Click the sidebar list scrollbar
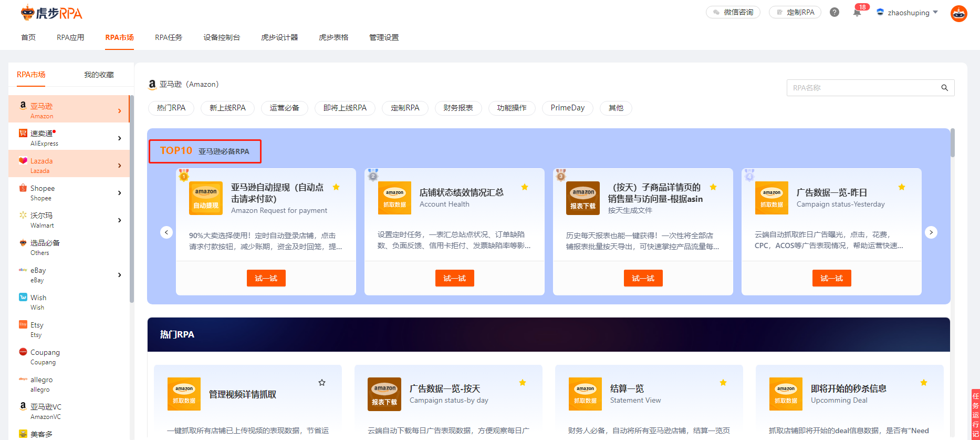980x440 pixels. coord(132,199)
